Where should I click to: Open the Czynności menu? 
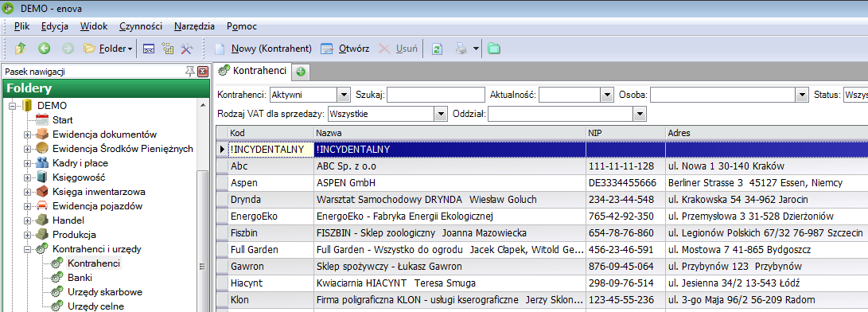tap(141, 26)
